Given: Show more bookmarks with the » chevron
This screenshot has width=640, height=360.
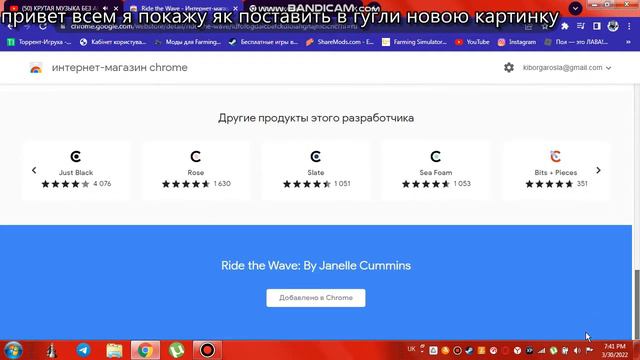Looking at the screenshot, I should (x=628, y=42).
